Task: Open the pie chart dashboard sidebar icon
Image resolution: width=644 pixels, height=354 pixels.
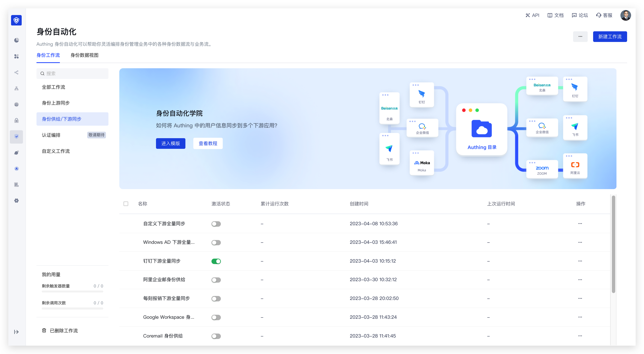Action: [16, 40]
